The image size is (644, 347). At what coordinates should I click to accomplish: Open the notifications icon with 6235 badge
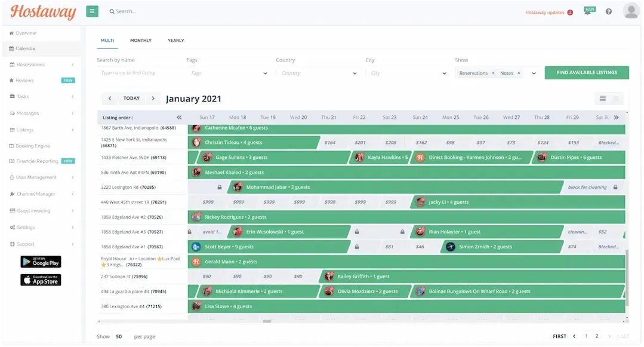[x=588, y=12]
